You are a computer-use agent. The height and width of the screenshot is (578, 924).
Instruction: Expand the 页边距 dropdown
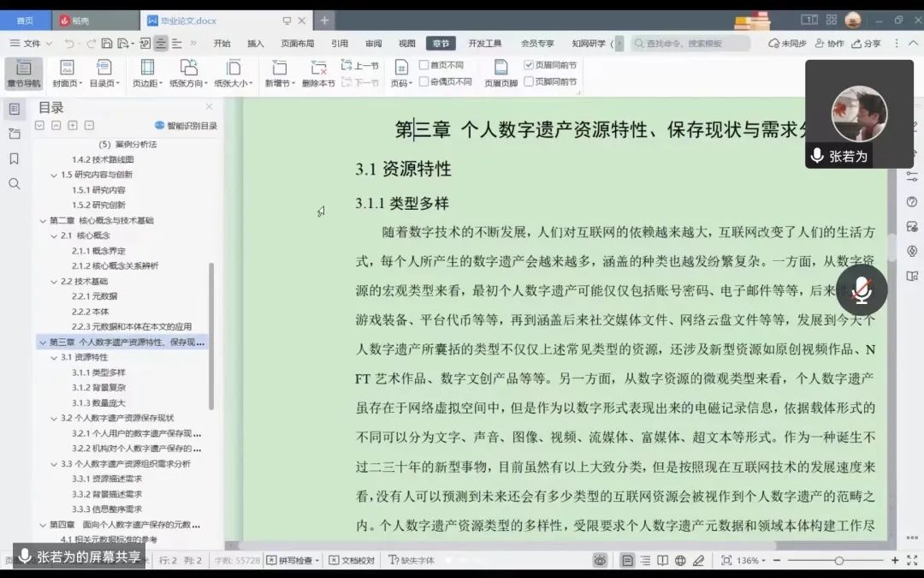[x=146, y=73]
